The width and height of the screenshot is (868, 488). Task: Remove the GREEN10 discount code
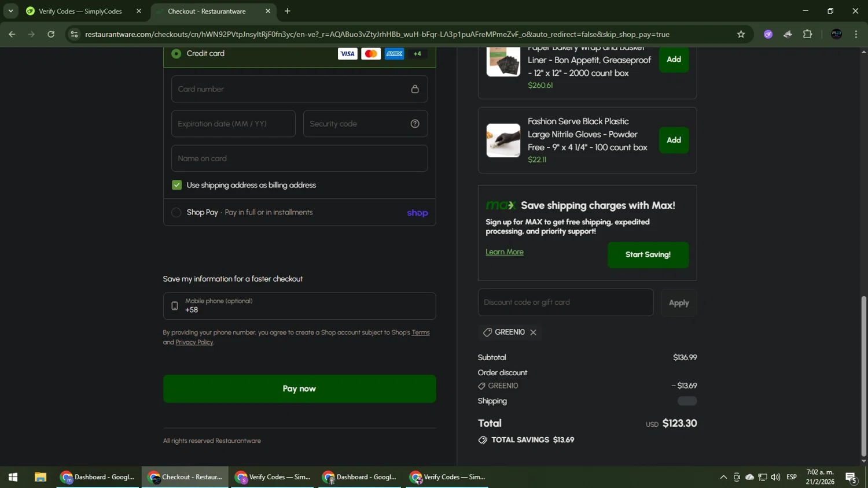[533, 332]
